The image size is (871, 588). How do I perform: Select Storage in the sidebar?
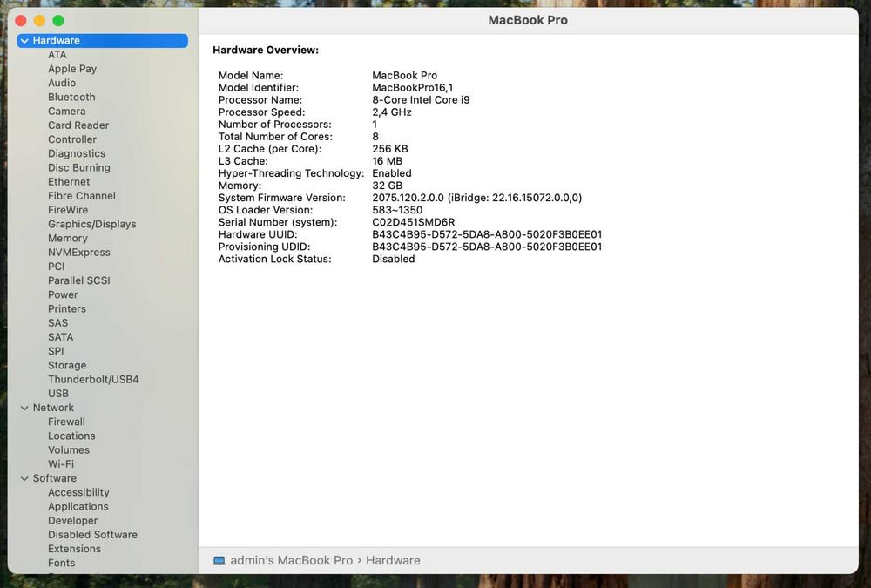(x=67, y=365)
